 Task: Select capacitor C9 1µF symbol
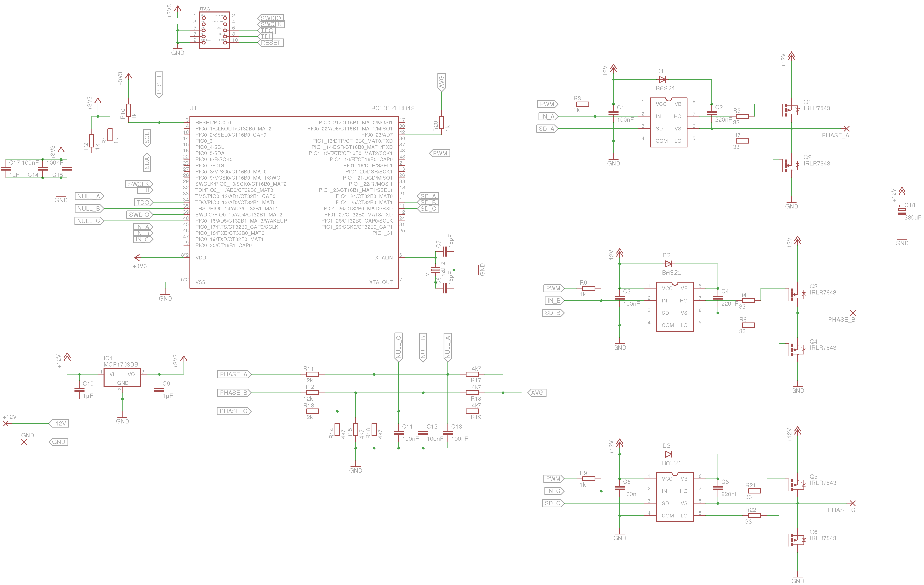[x=159, y=390]
